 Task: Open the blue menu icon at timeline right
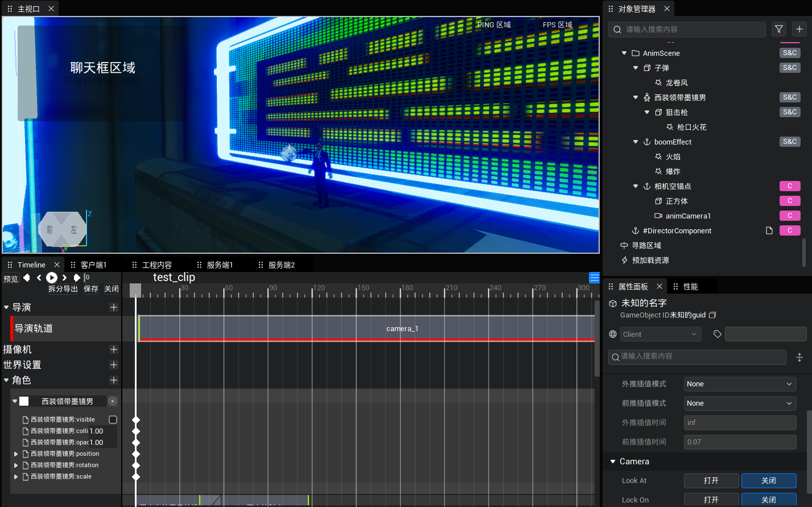(x=595, y=278)
